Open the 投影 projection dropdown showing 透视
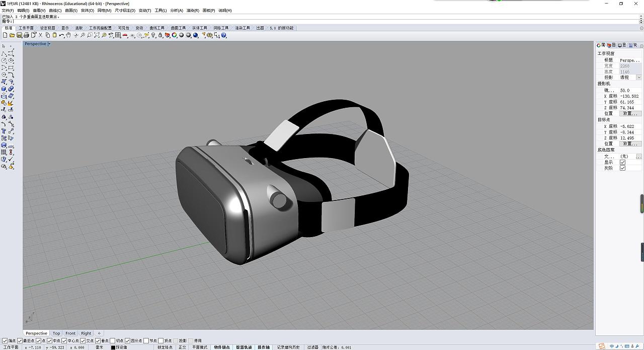Image resolution: width=644 pixels, height=350 pixels. [x=638, y=77]
